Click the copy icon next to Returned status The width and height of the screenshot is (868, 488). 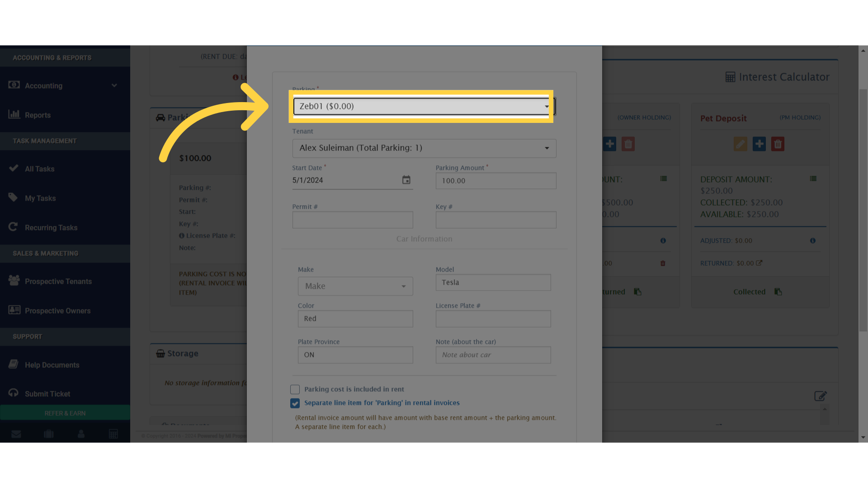(x=637, y=291)
